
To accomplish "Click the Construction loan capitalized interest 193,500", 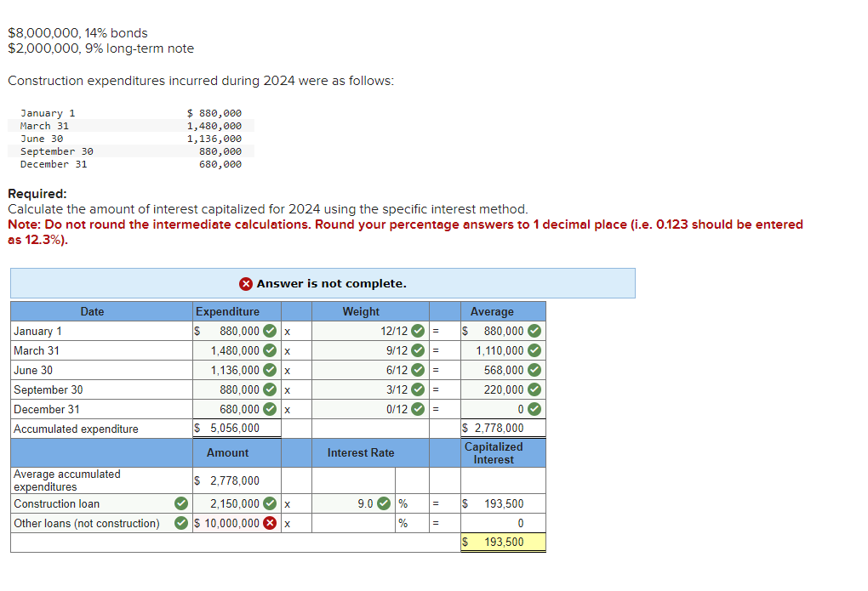I will click(x=503, y=503).
